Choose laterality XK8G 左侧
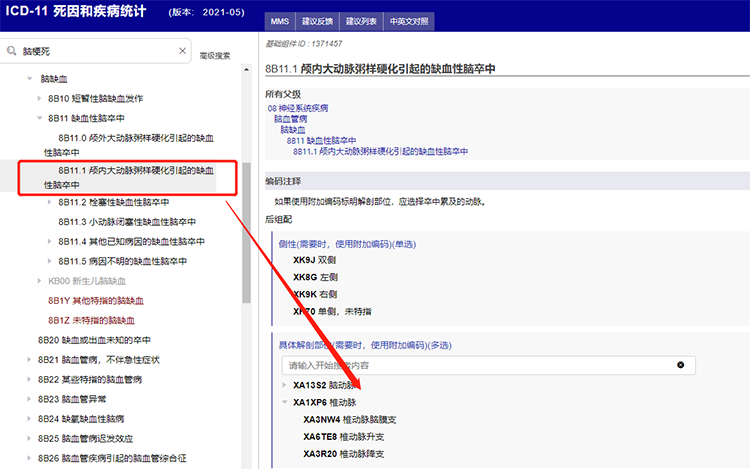This screenshot has height=469, width=750. click(315, 277)
